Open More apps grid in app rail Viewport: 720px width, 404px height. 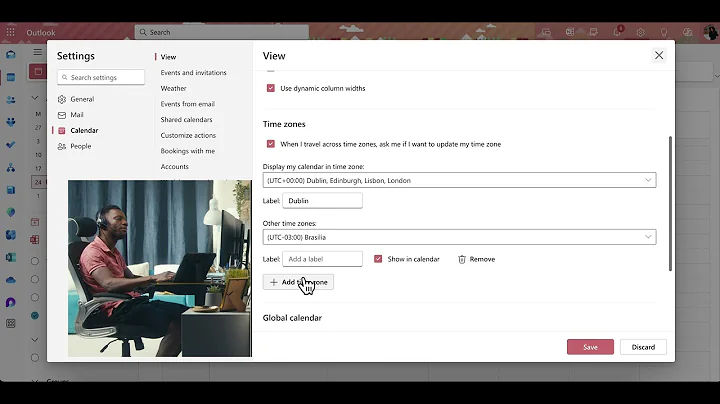pyautogui.click(x=11, y=324)
